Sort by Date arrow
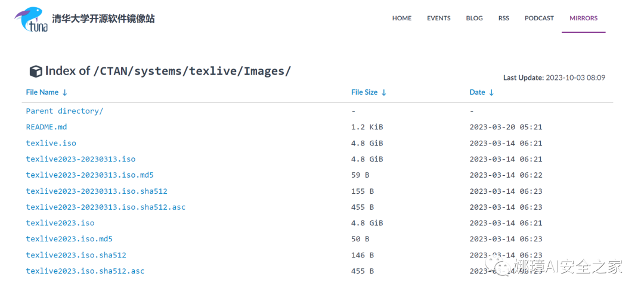This screenshot has height=295, width=644. click(491, 92)
